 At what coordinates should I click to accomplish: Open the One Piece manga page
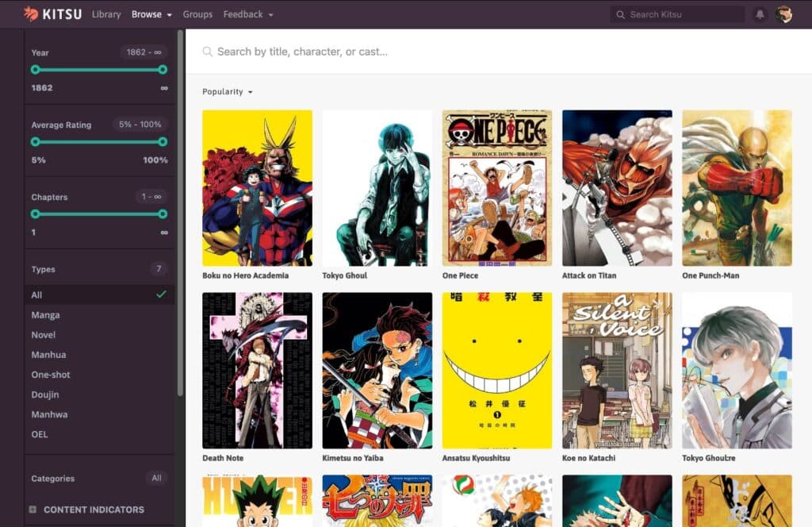click(496, 187)
